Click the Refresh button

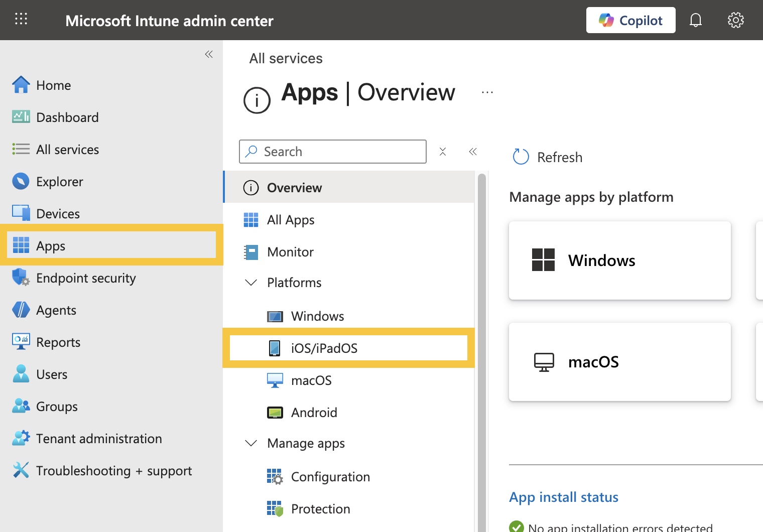click(x=548, y=157)
